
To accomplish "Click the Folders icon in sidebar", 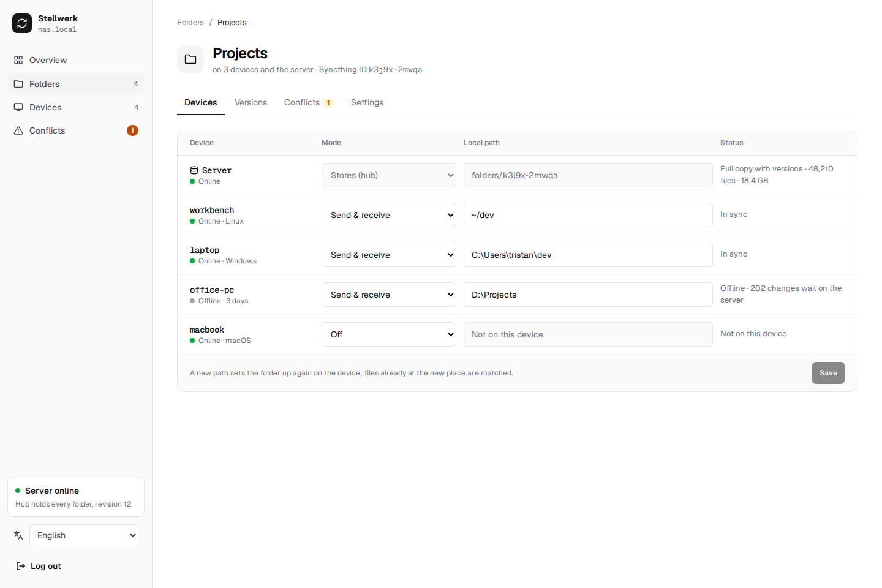I will click(18, 84).
